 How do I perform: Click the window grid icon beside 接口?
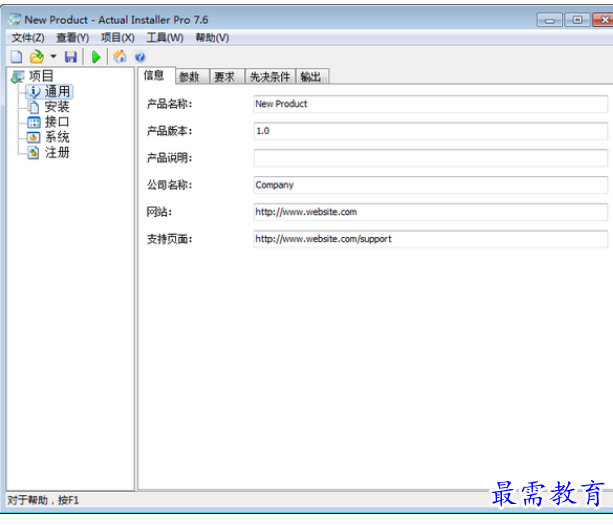[34, 122]
